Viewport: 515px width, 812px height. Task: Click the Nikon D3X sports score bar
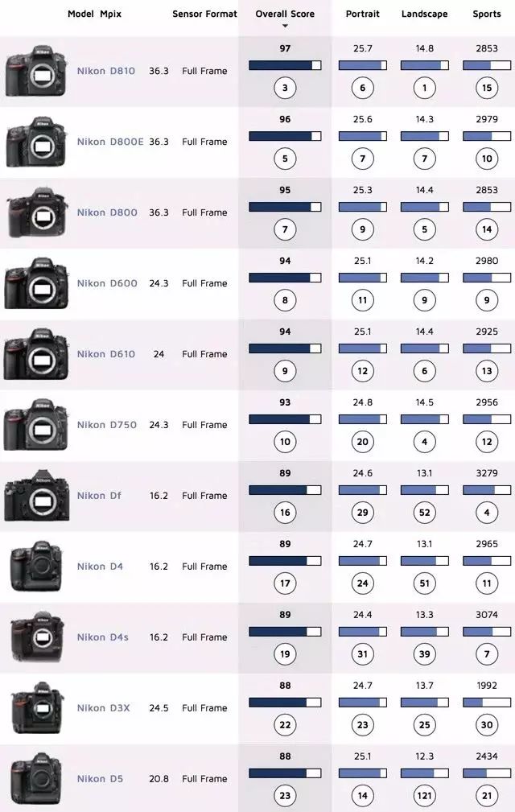point(487,703)
